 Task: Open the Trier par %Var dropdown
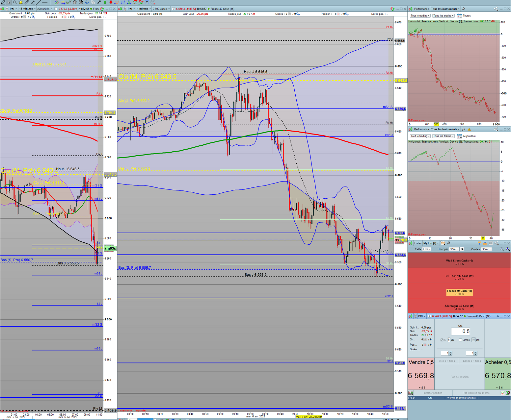click(454, 249)
